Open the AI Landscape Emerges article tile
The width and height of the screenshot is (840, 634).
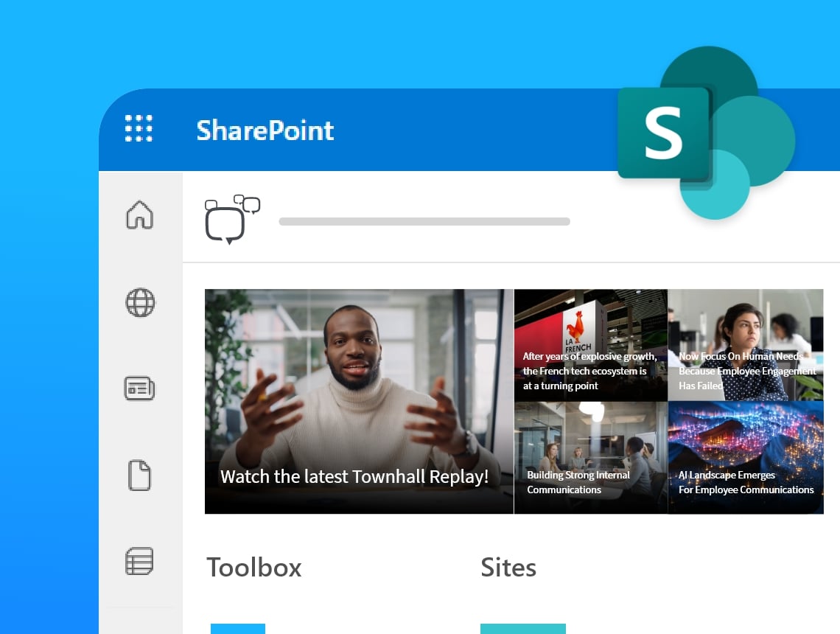[746, 458]
